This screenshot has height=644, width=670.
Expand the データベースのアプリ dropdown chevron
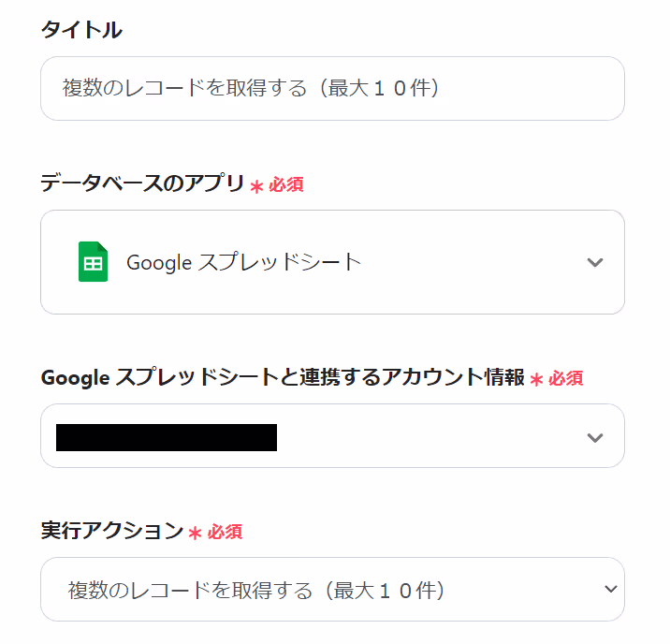coord(595,262)
